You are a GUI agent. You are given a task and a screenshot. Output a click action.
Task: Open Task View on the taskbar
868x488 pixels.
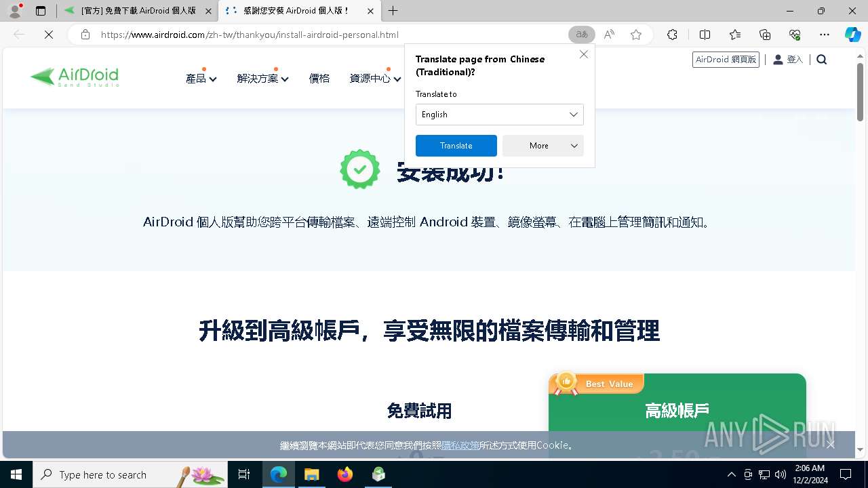pyautogui.click(x=244, y=474)
